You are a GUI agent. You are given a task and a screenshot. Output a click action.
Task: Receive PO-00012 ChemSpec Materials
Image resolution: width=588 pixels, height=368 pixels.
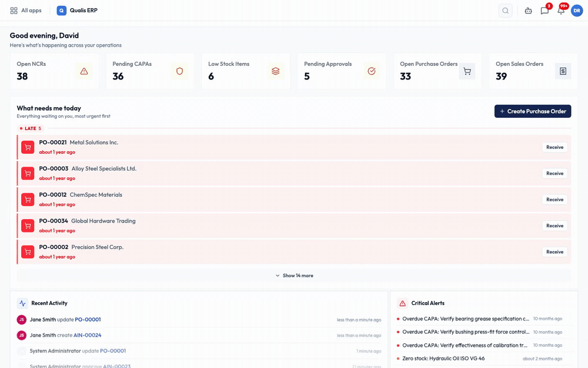tap(554, 200)
